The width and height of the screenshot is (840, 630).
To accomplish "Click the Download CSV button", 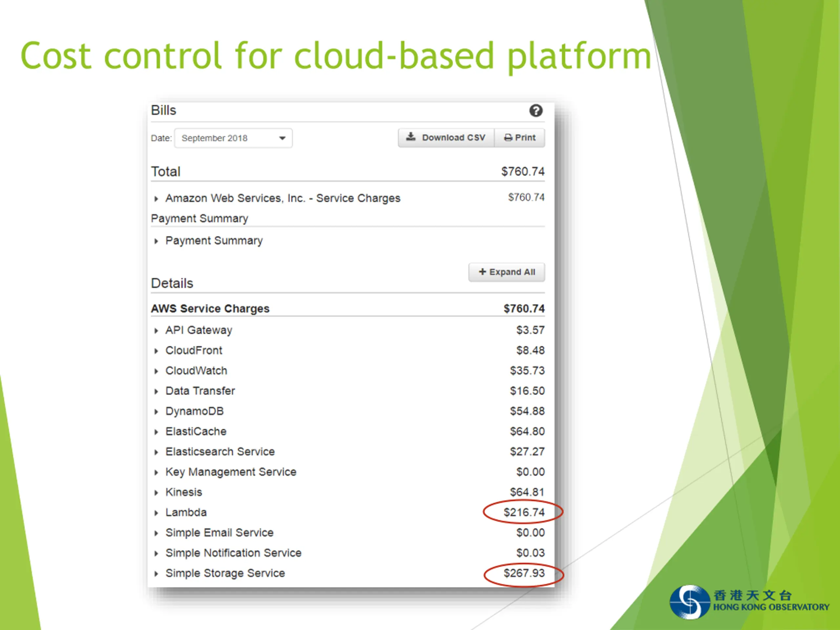I will [x=446, y=137].
